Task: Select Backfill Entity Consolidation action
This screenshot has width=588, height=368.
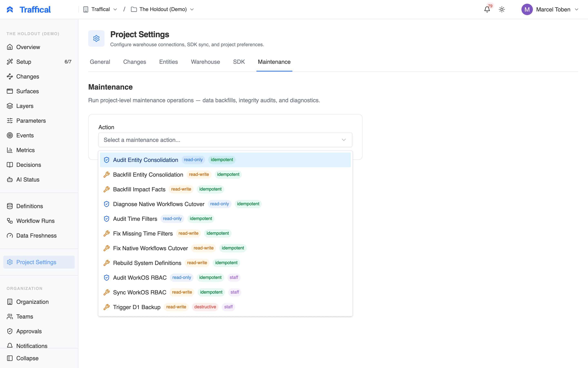Action: [x=225, y=175]
